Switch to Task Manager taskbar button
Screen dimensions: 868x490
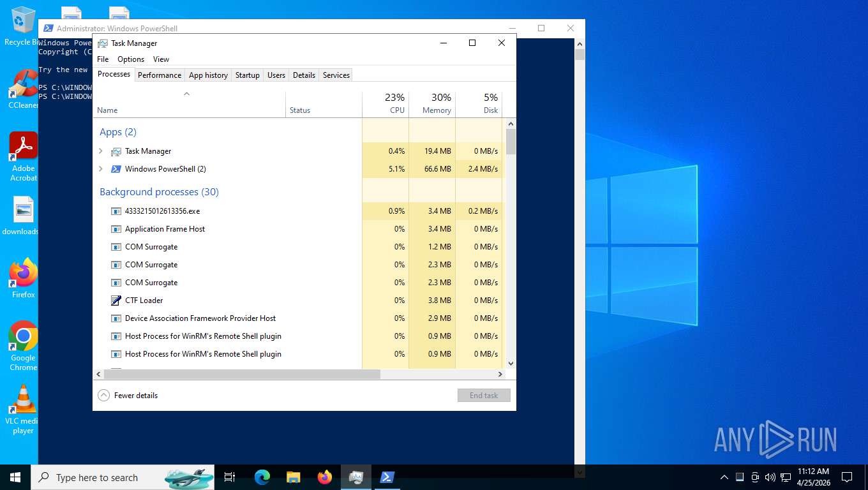click(x=356, y=477)
